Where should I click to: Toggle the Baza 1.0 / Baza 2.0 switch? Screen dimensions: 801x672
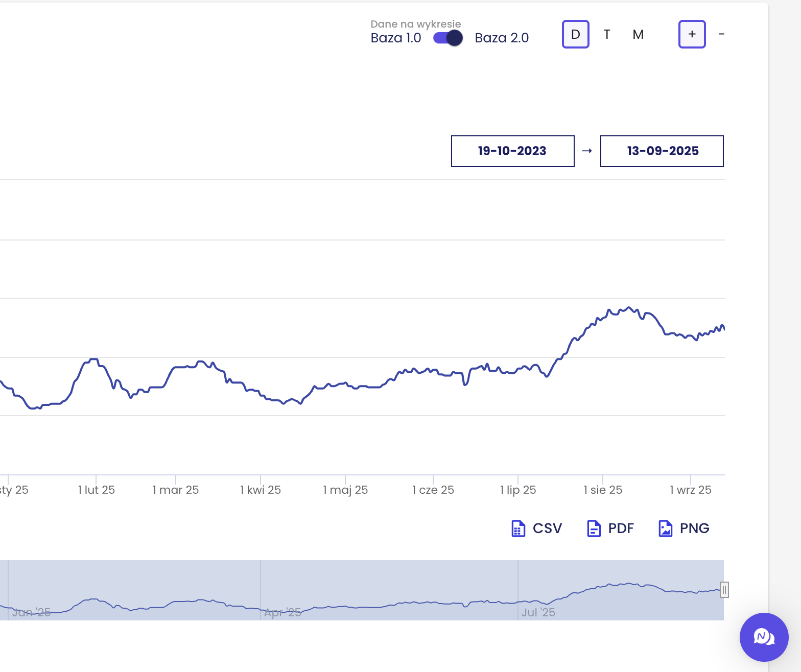point(447,38)
